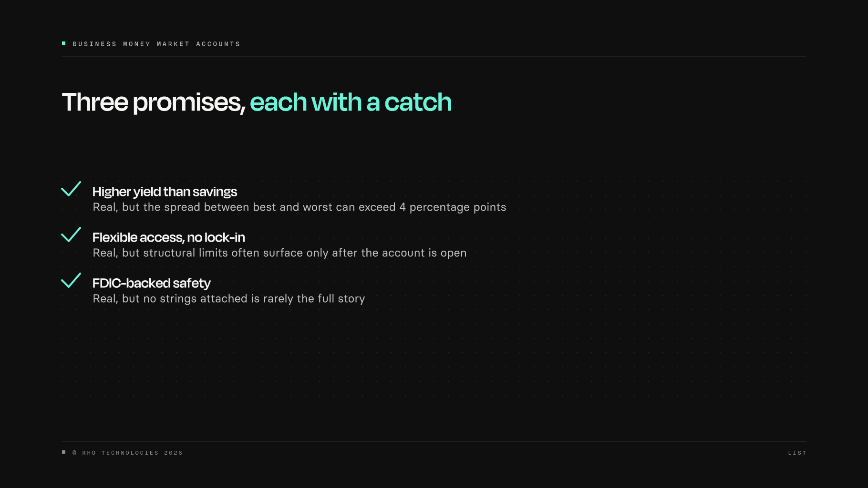The height and width of the screenshot is (488, 868).
Task: Select the header text BUSINESS MONEY MARKET ACCOUNTS
Action: pos(156,44)
